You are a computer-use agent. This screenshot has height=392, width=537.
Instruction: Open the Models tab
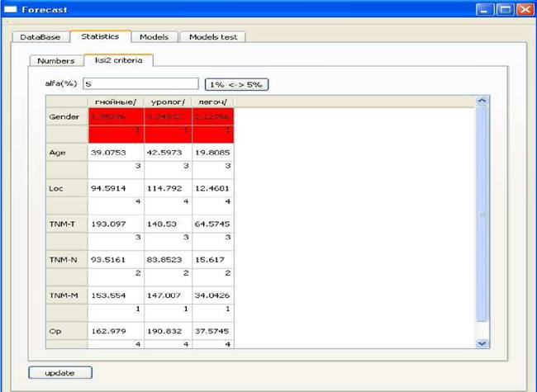coord(154,37)
